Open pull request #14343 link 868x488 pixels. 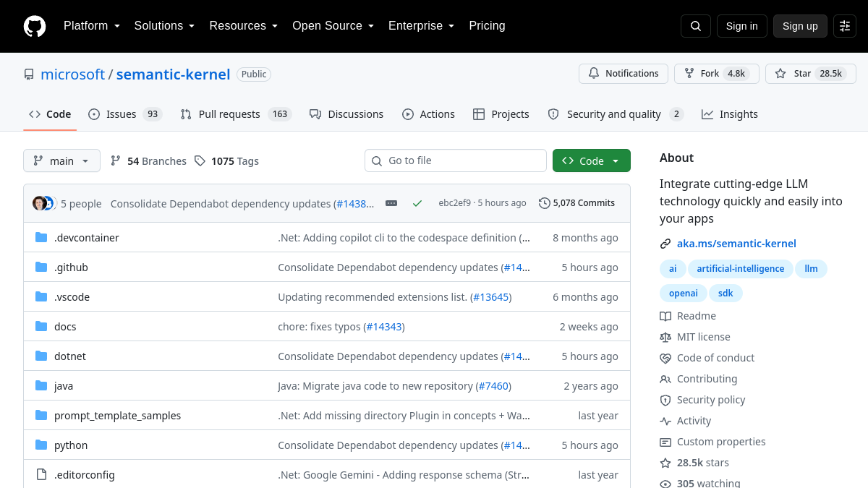click(x=384, y=327)
